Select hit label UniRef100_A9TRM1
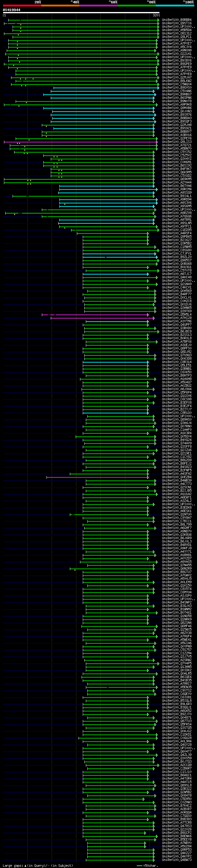Image resolution: width=197 pixels, height=868 pixels. pos(177,220)
